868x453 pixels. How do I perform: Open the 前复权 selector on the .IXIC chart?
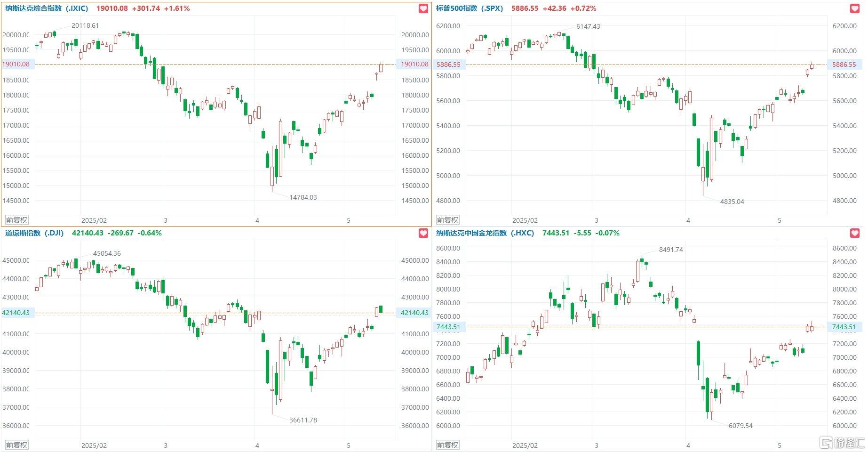tap(16, 220)
